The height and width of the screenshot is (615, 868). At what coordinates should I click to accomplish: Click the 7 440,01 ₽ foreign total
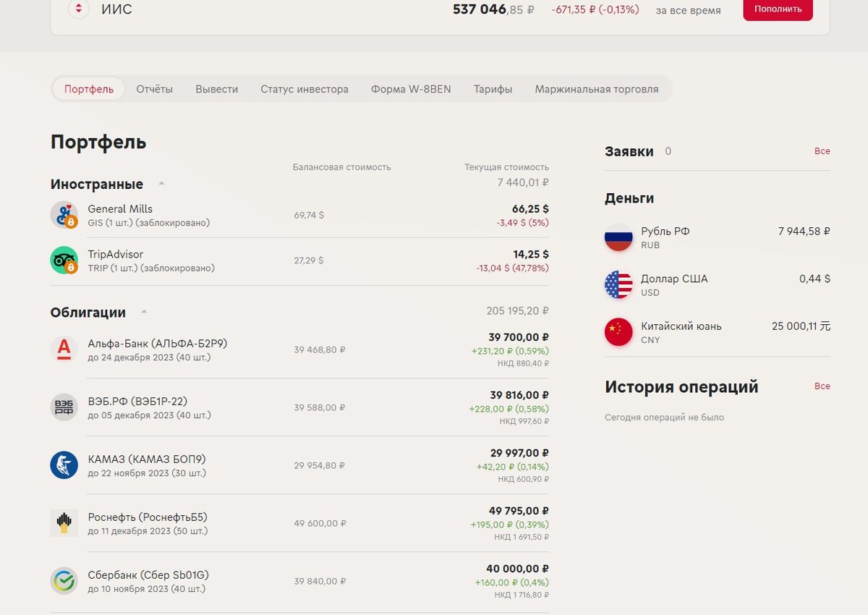(x=523, y=183)
